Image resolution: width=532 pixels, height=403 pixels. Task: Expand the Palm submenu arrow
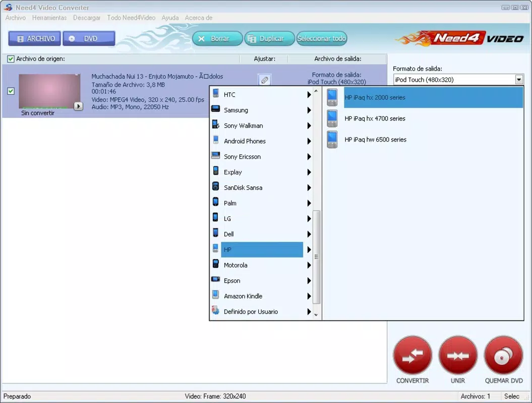tap(309, 203)
